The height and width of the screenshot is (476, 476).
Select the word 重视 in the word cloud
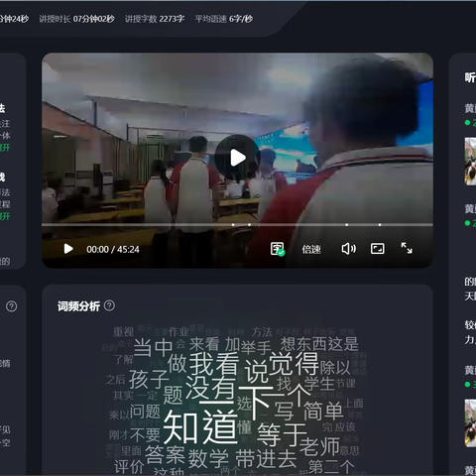tap(123, 332)
